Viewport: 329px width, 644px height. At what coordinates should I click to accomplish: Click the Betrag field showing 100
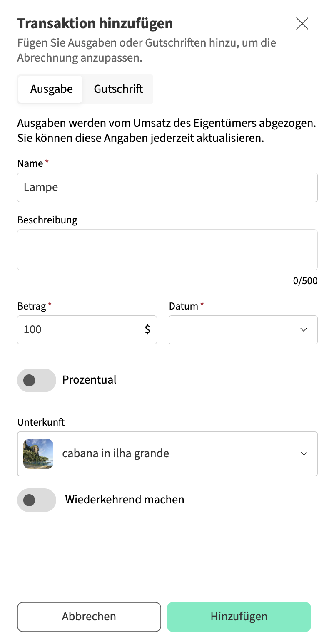(79, 330)
